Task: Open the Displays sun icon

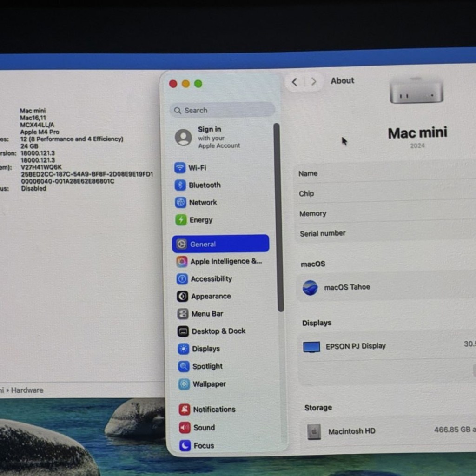Action: click(183, 349)
